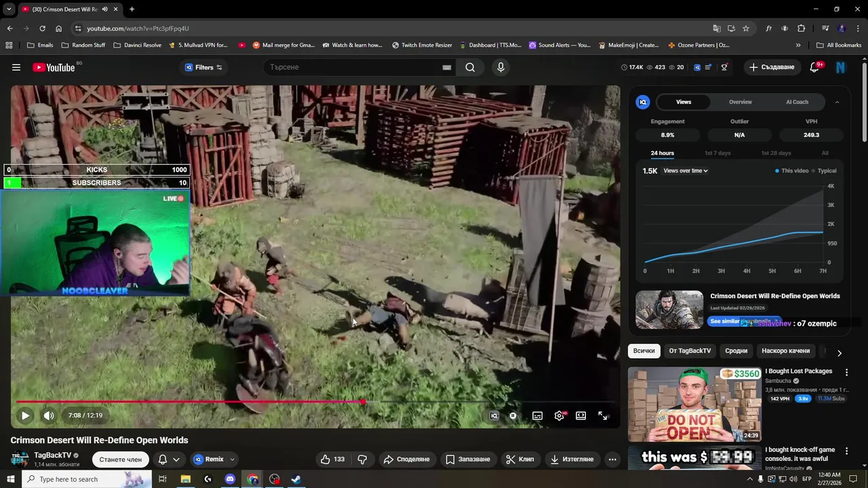
Task: Switch to the Overview tab
Action: point(741,102)
